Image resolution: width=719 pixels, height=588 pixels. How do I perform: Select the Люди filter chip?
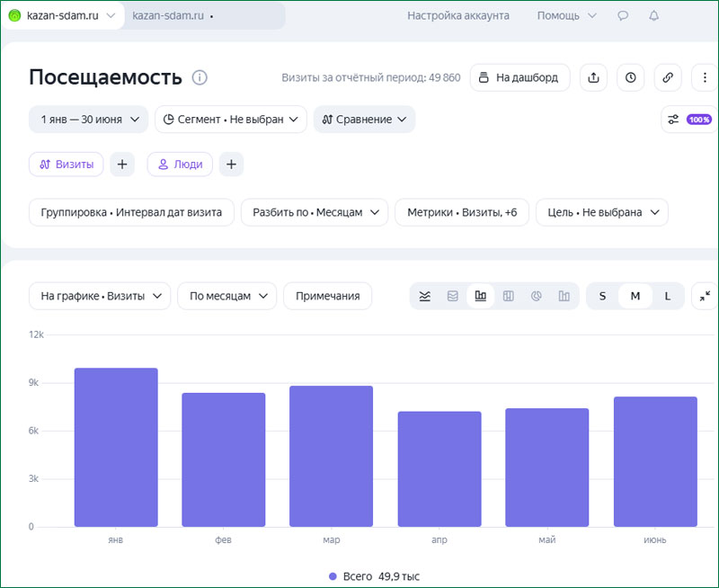180,165
